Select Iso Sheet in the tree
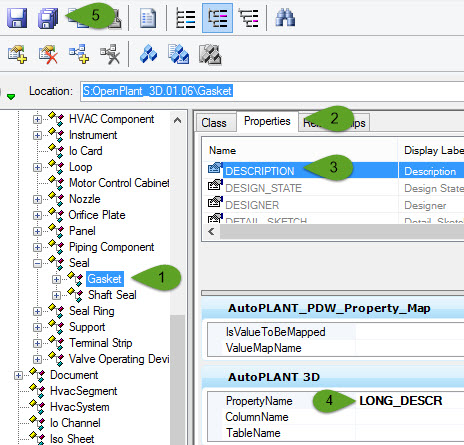Screen dimensions: 464x445 pyautogui.click(x=72, y=439)
